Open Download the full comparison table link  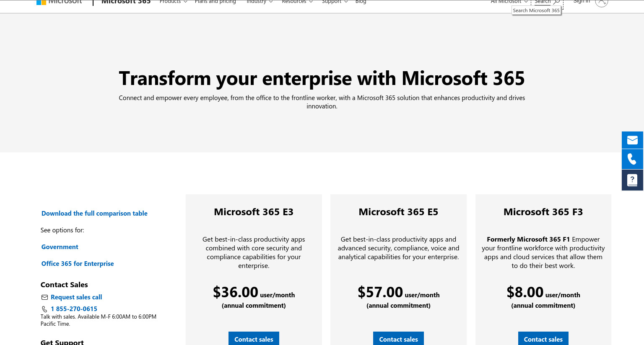click(x=94, y=214)
